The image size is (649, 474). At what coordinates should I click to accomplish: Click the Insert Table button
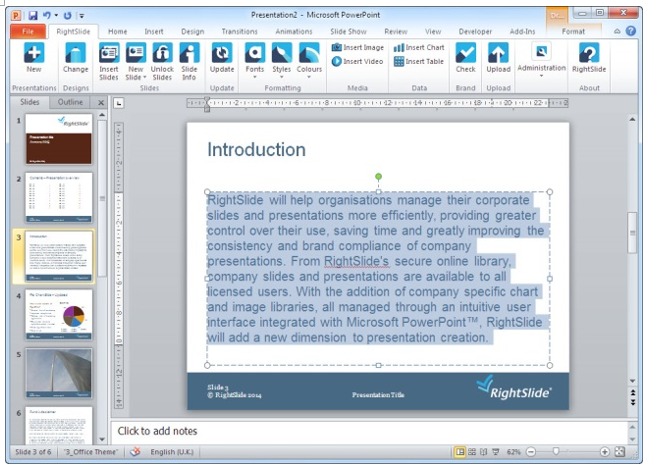coord(419,61)
